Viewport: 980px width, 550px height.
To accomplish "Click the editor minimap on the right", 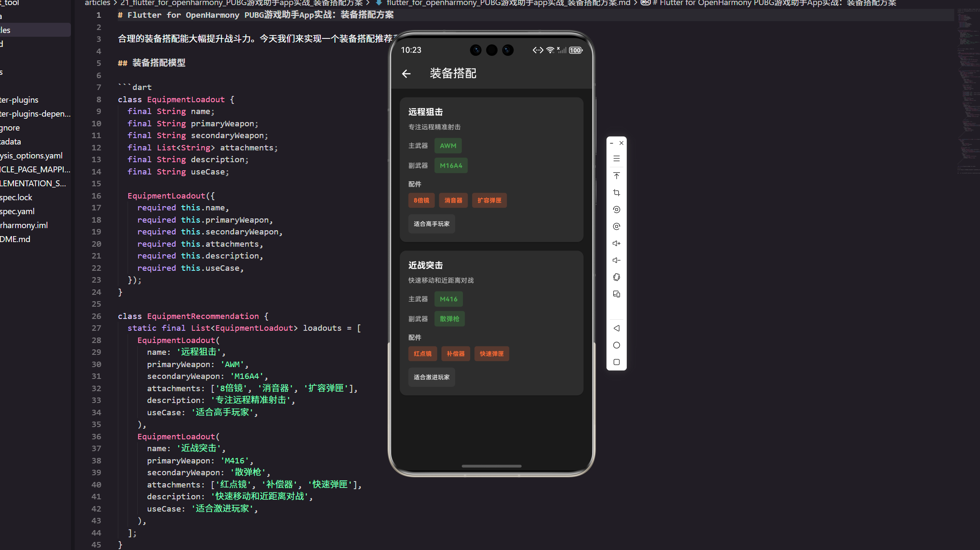I will tap(966, 84).
